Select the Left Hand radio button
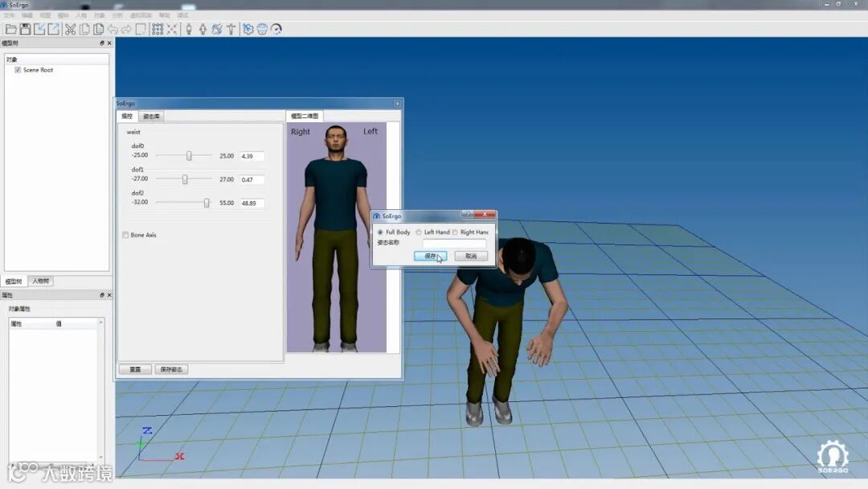The image size is (868, 489). click(419, 232)
